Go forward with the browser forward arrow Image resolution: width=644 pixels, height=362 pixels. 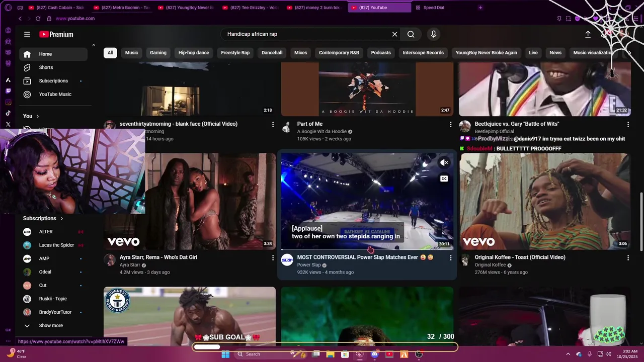(x=29, y=19)
